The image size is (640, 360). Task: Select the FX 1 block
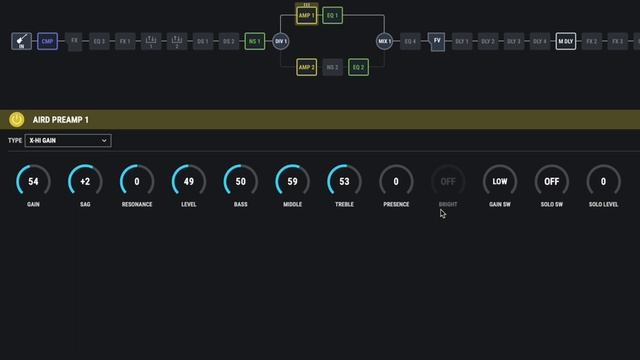pyautogui.click(x=125, y=41)
